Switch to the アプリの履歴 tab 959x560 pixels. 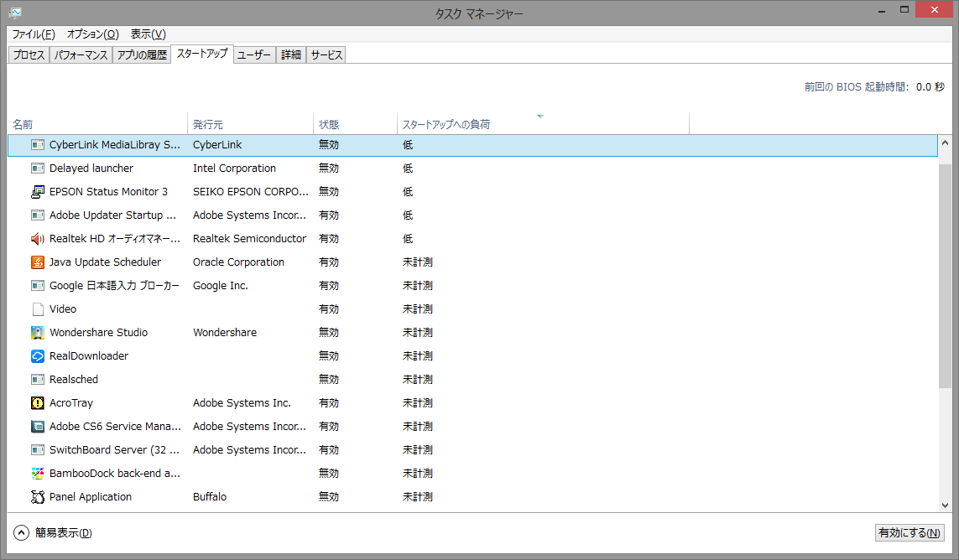click(x=142, y=55)
